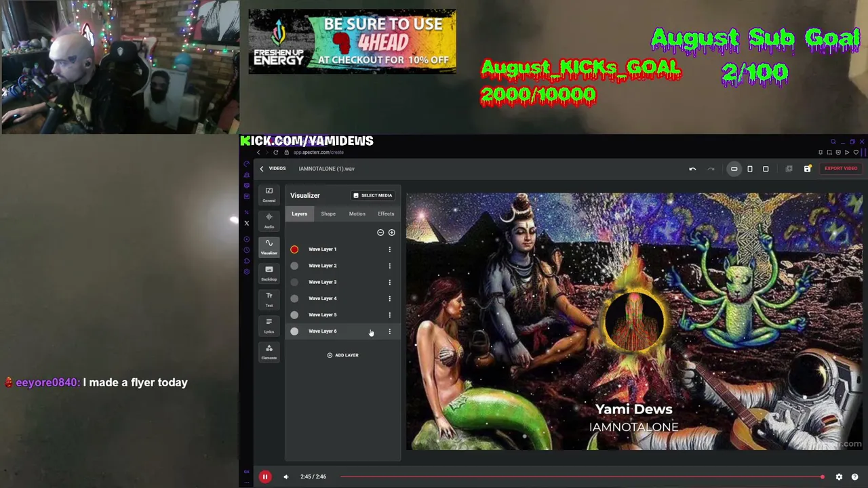Go back to Videos
The image size is (868, 488).
click(273, 169)
